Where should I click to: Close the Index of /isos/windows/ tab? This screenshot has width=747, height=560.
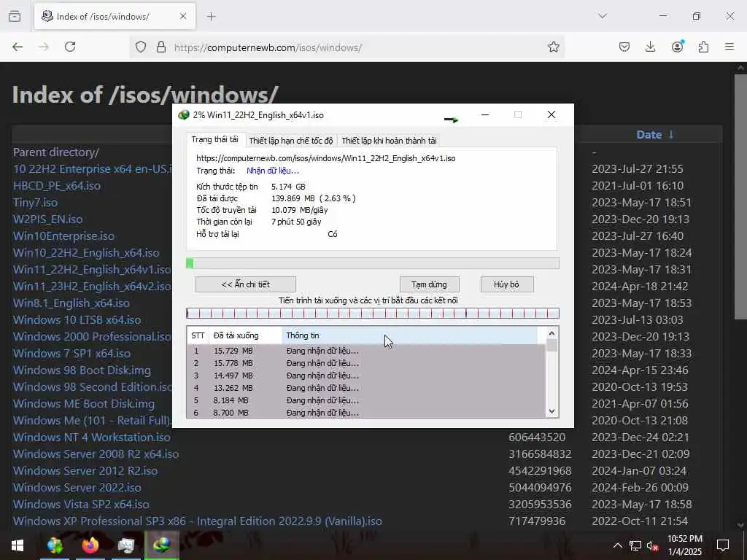[x=183, y=16]
